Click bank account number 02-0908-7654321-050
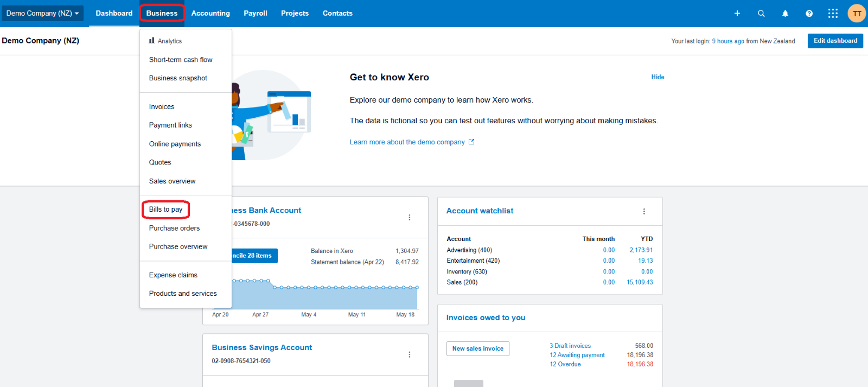868x387 pixels. tap(241, 361)
